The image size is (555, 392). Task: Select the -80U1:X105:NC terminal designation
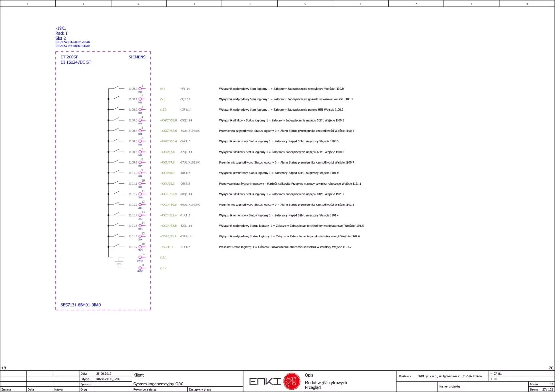tap(190, 205)
